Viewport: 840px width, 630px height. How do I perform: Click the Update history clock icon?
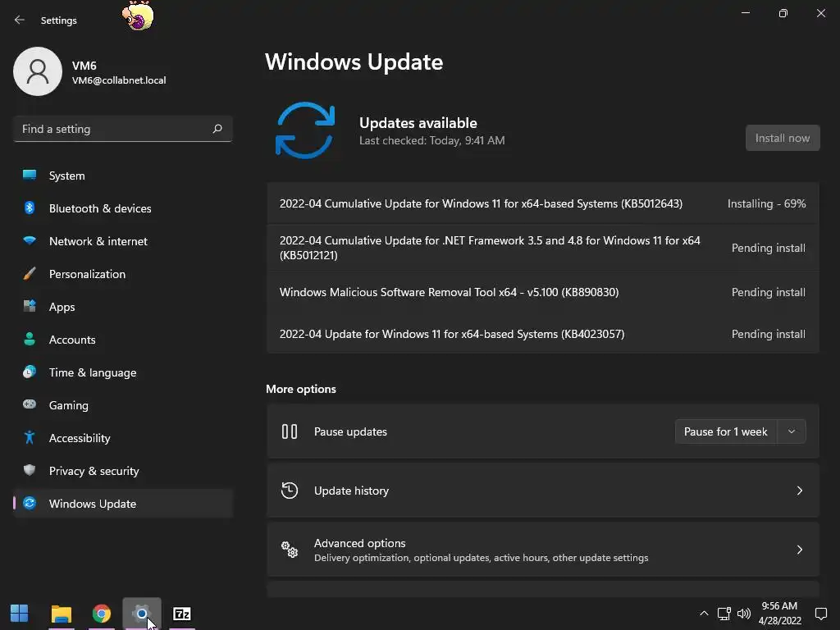(290, 491)
